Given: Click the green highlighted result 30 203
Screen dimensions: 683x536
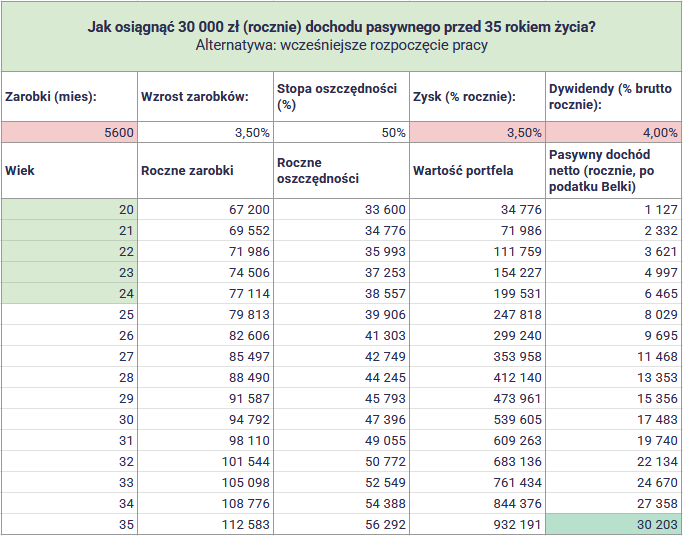Looking at the screenshot, I should [613, 524].
